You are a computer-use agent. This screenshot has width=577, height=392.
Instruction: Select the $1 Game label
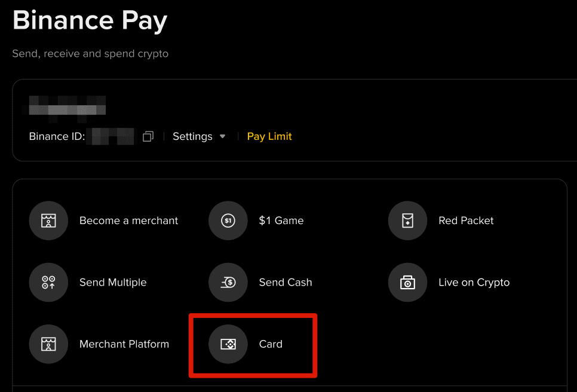click(281, 220)
